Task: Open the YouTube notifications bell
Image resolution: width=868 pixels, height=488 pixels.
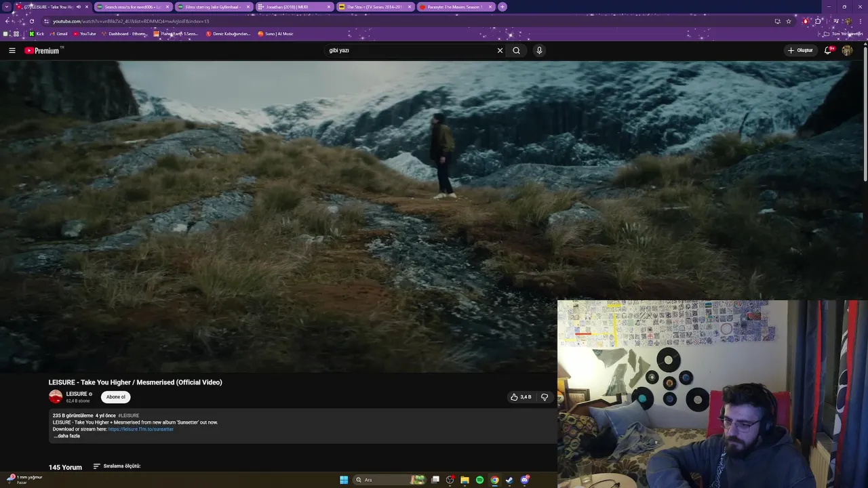Action: coord(828,50)
